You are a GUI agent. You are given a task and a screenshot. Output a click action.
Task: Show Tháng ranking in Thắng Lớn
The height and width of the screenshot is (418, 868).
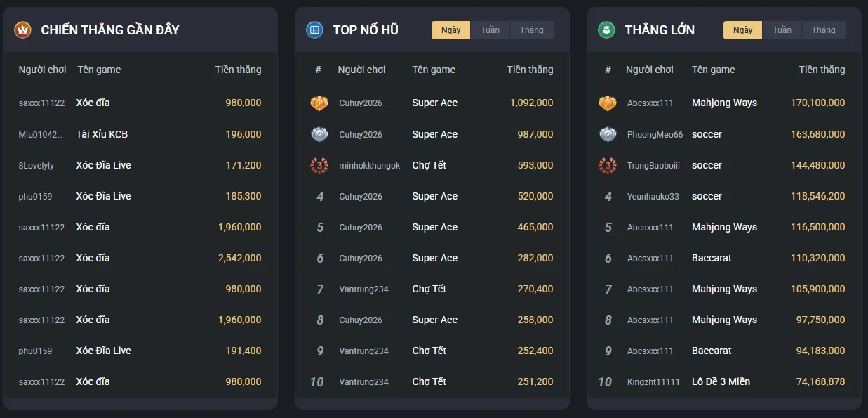tap(824, 30)
